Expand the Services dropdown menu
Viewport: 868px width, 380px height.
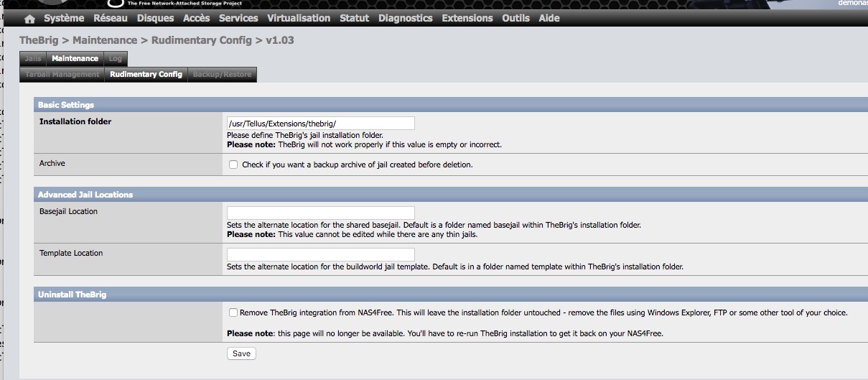[x=238, y=18]
